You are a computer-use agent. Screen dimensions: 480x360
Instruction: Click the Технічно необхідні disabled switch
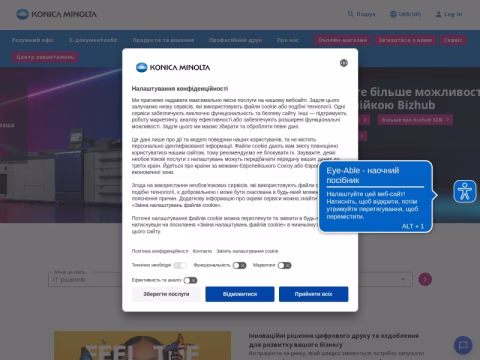tap(180, 265)
